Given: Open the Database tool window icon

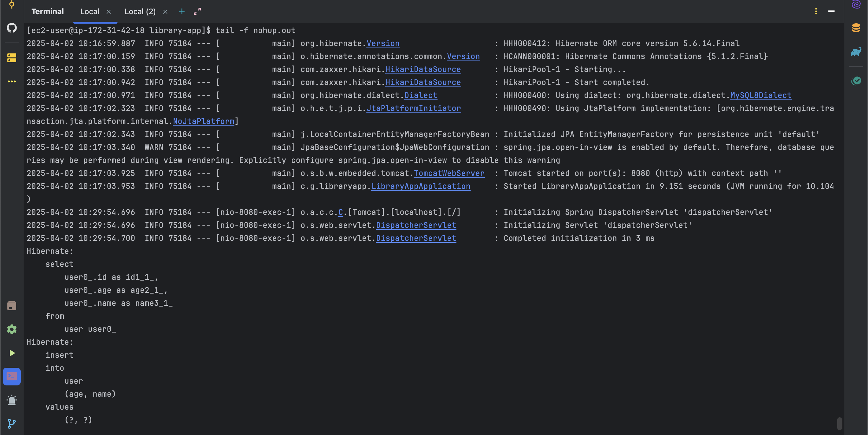Looking at the screenshot, I should tap(856, 28).
